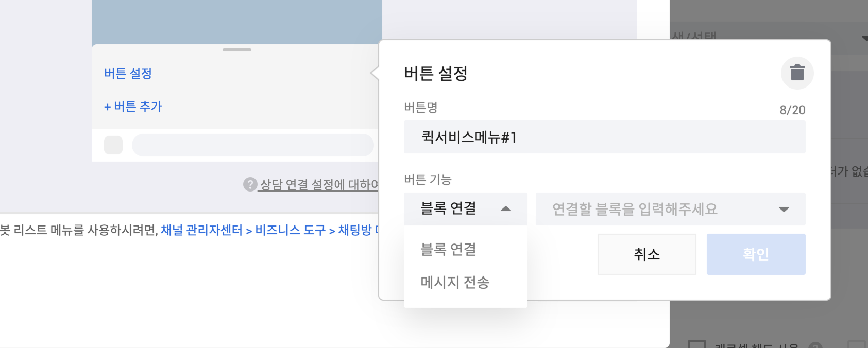Screen dimensions: 868x348
Task: Choose 메시지 전송 from the dropdown list
Action: 455,282
